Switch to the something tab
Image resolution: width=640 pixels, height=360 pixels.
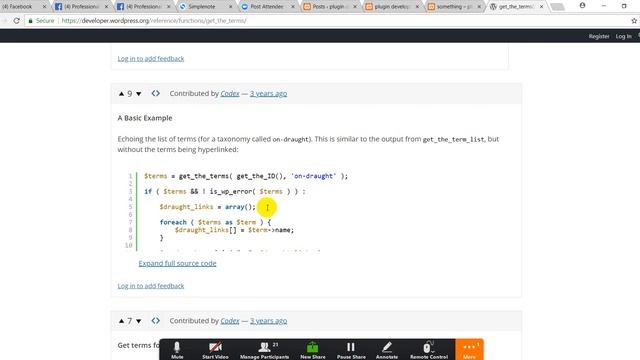click(454, 7)
